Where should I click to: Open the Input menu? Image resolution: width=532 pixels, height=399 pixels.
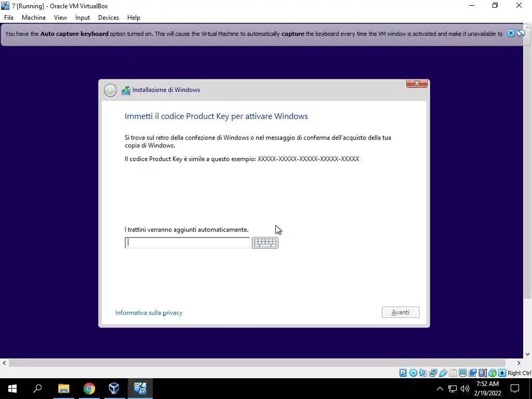point(83,18)
